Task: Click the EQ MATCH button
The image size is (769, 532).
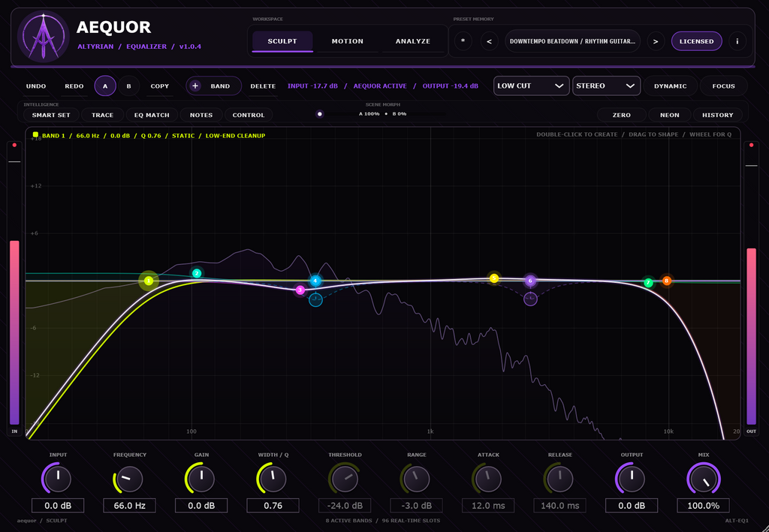Action: (152, 115)
